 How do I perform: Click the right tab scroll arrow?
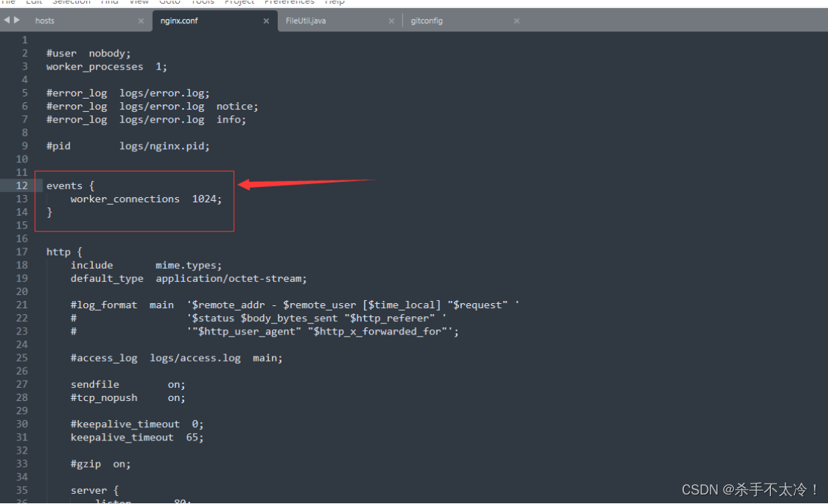pos(17,20)
